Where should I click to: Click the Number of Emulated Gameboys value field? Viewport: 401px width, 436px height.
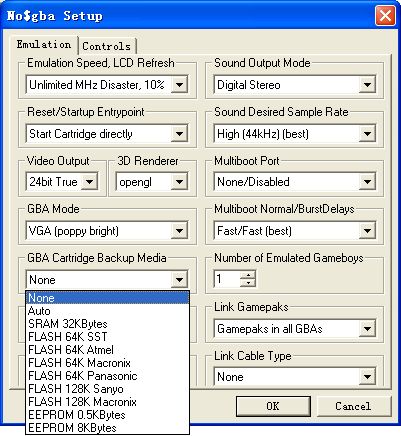click(x=227, y=279)
